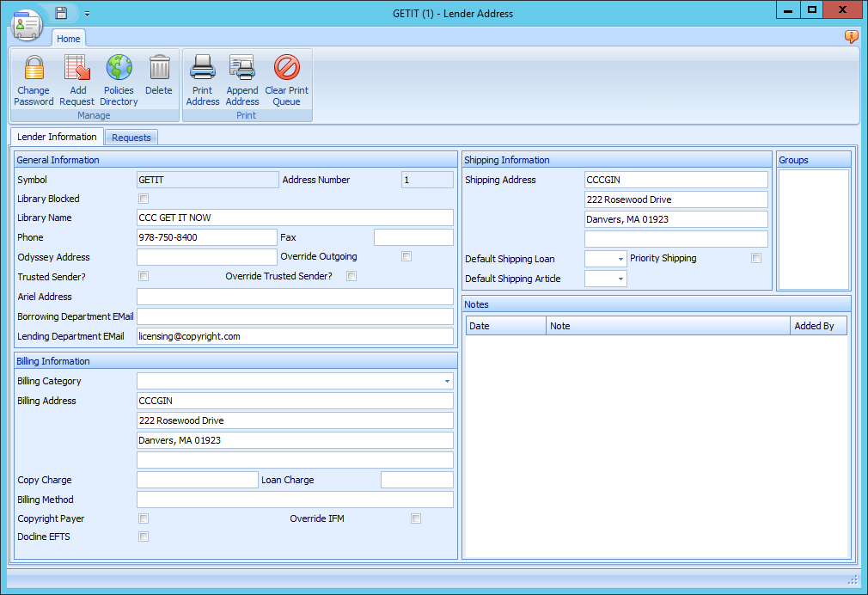Enable the Library Blocked checkbox

coord(143,199)
